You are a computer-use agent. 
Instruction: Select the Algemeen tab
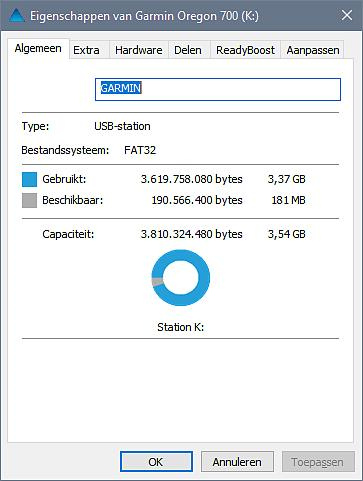click(38, 49)
